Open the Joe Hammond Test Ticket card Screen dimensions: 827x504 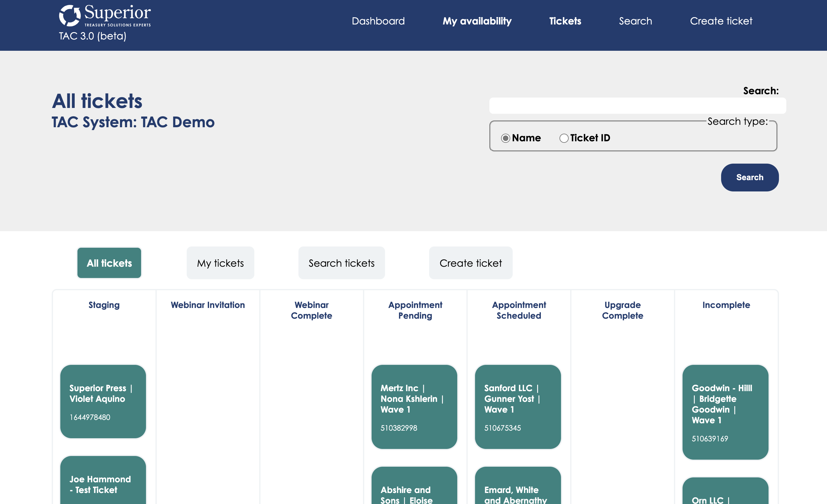pos(103,480)
